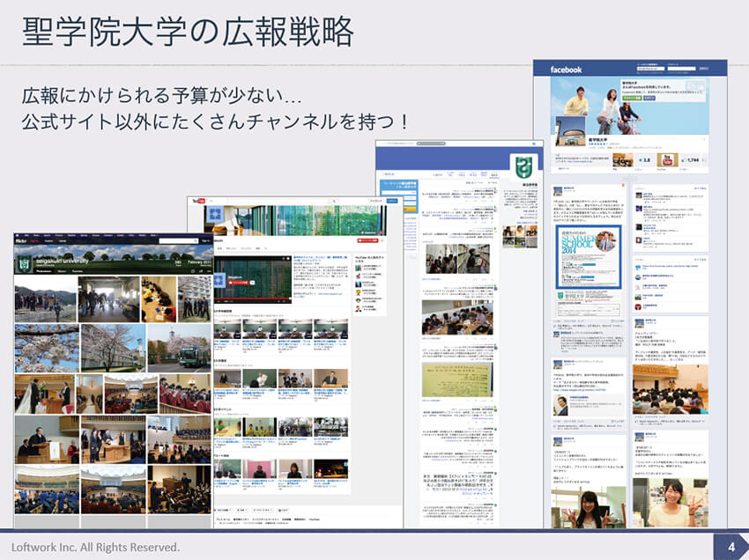Click the facebook logo in the blue header
The height and width of the screenshot is (560, 749).
(566, 70)
